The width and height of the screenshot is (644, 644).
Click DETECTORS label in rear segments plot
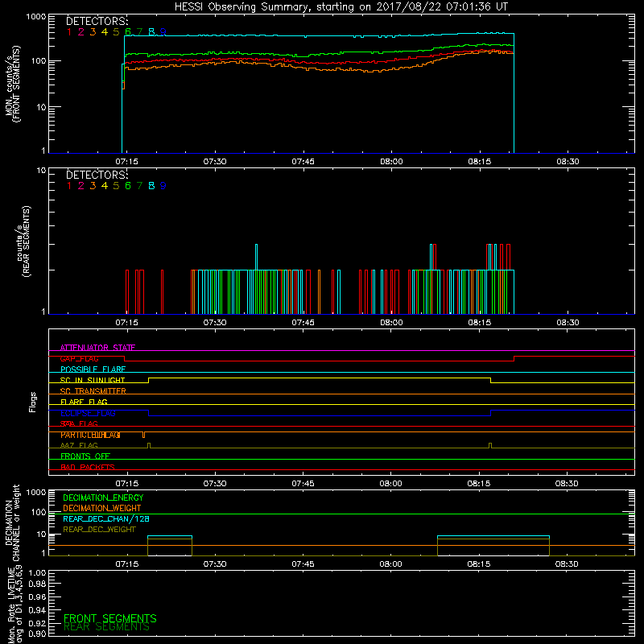(97, 175)
